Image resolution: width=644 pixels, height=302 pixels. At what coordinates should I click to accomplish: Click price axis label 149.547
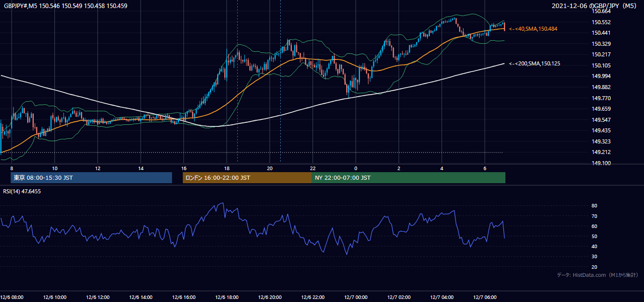coord(601,120)
